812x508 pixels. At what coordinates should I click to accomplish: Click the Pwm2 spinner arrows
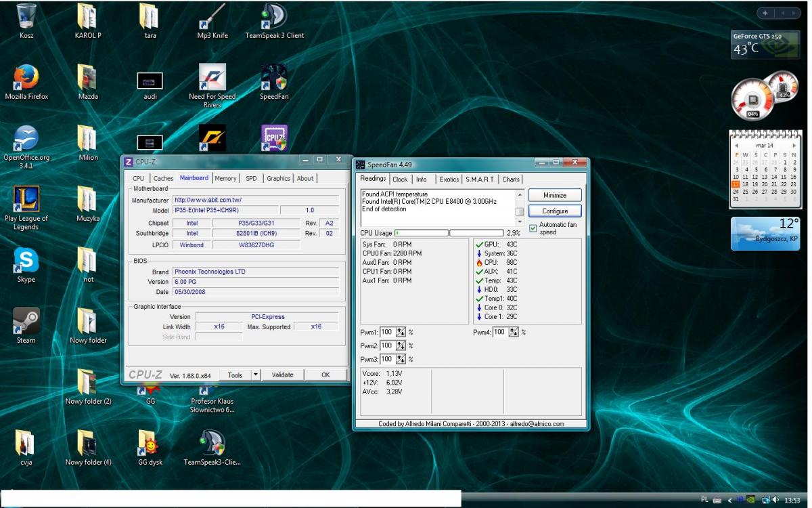pos(401,345)
